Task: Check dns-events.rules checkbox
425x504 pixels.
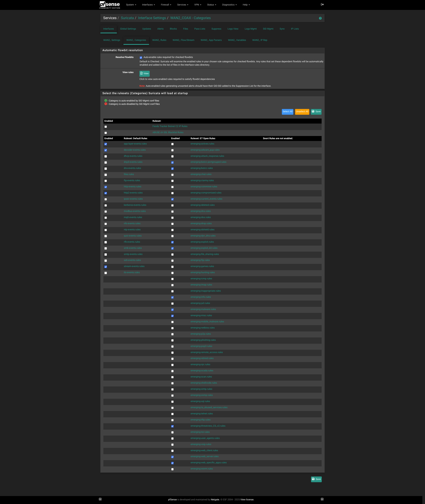Action: coord(106,169)
